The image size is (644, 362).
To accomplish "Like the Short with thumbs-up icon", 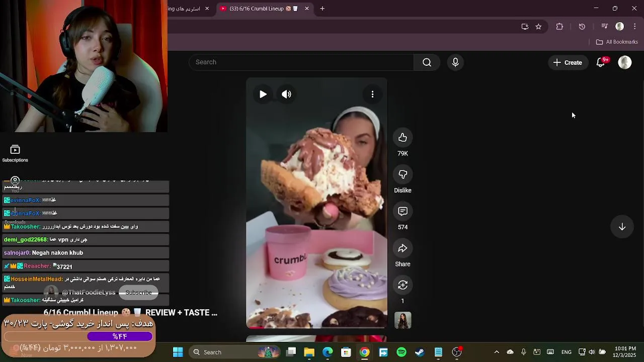I will pos(403,137).
